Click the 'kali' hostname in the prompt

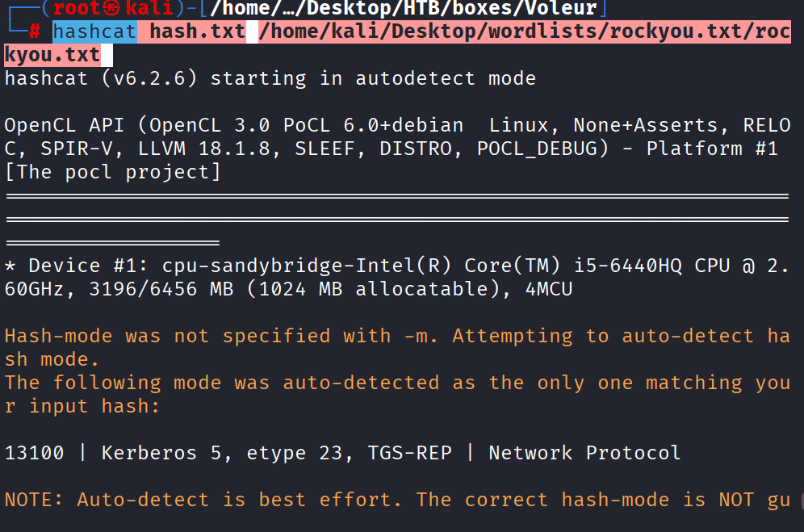tap(149, 9)
